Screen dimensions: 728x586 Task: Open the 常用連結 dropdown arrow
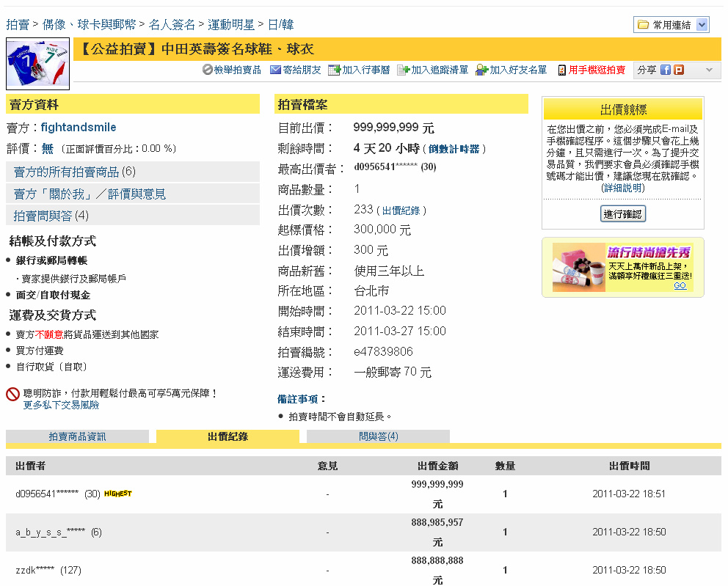click(702, 25)
